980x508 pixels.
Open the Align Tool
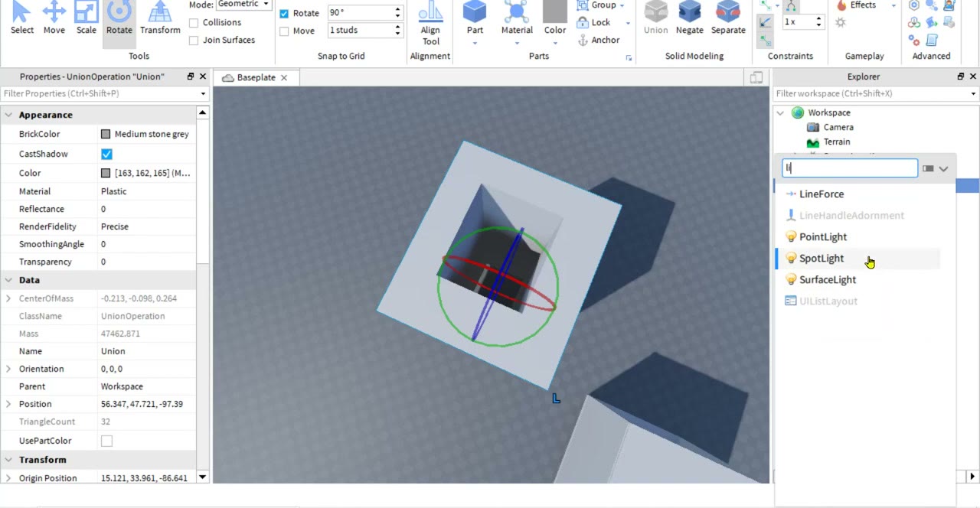click(430, 24)
